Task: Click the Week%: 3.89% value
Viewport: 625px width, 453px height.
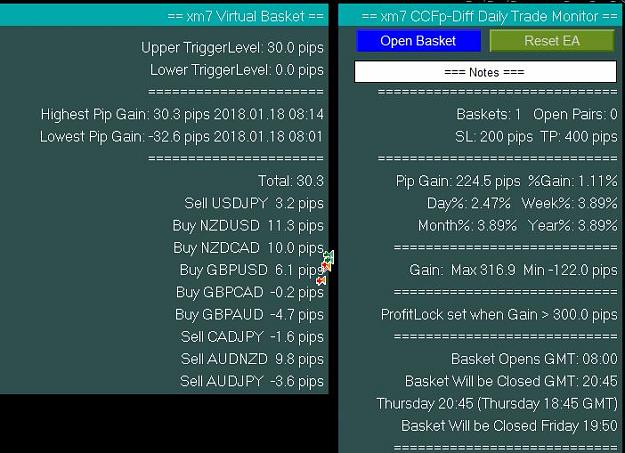Action: point(570,204)
